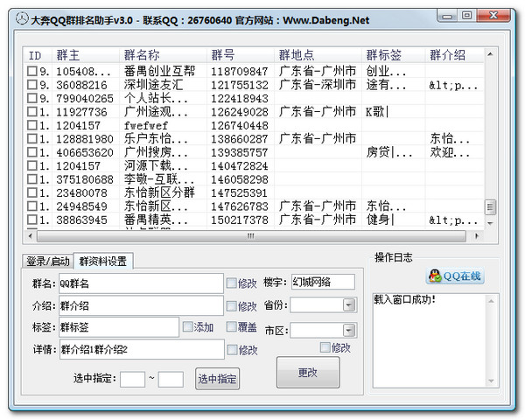Click the Mercedes logo icon in title bar

pos(22,18)
